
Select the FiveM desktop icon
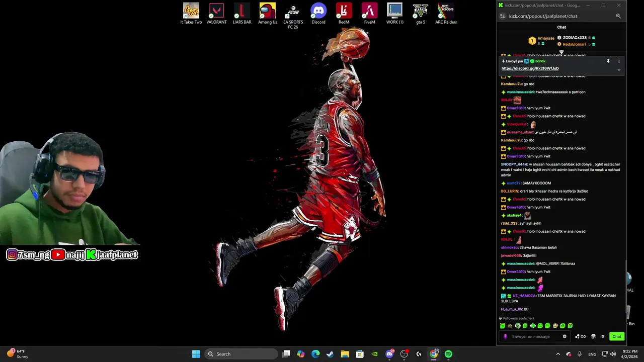pyautogui.click(x=369, y=14)
